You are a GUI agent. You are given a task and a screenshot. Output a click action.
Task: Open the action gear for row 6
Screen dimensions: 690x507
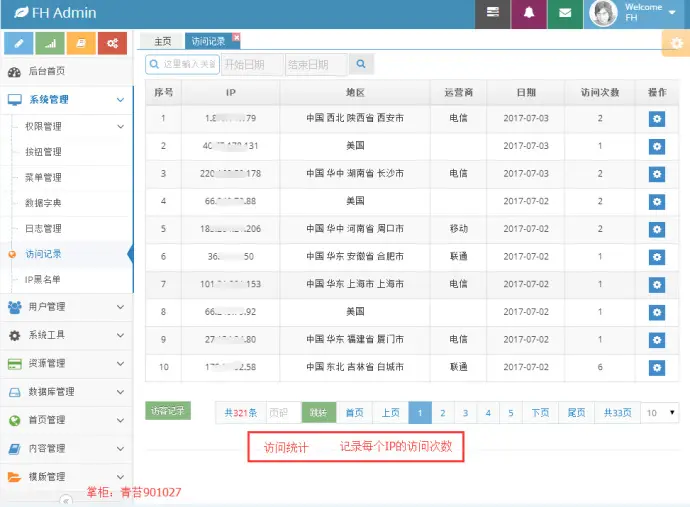[657, 257]
